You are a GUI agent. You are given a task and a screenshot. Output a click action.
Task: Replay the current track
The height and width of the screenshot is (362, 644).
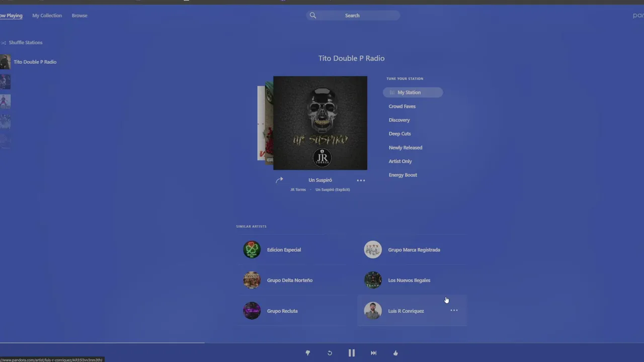click(330, 353)
